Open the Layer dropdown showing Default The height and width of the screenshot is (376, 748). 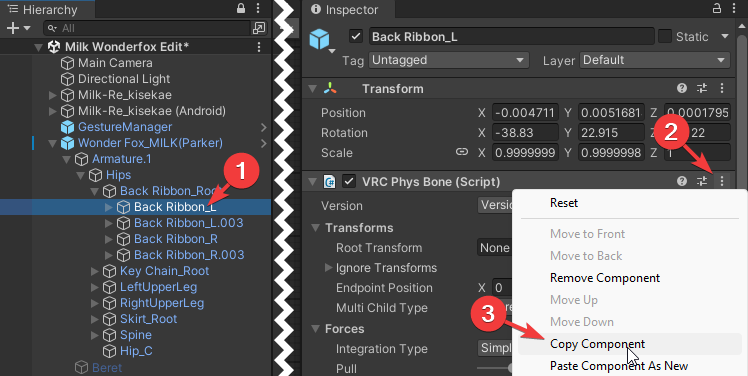[655, 60]
